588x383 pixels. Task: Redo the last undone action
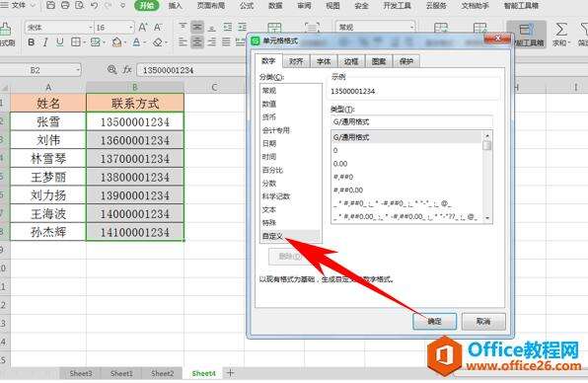108,5
